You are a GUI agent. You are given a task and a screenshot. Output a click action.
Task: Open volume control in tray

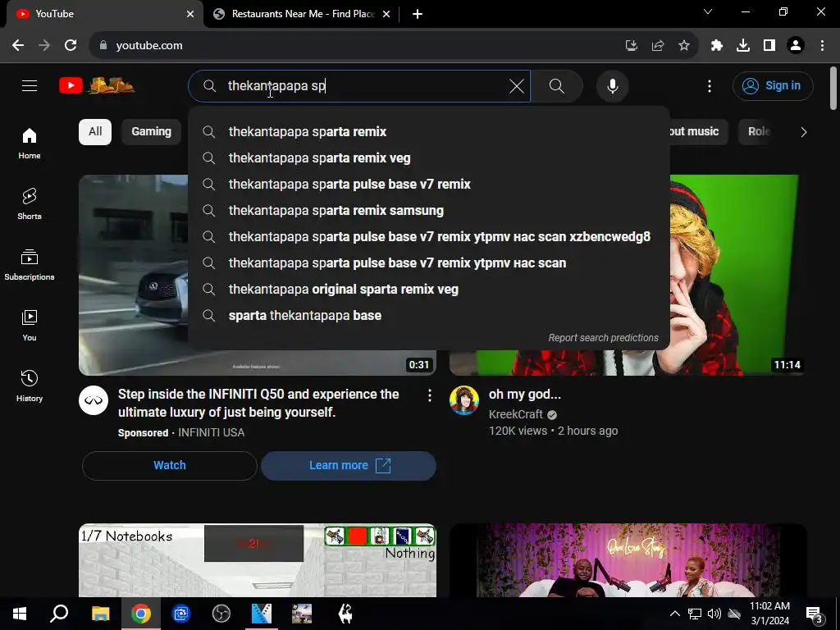(714, 614)
